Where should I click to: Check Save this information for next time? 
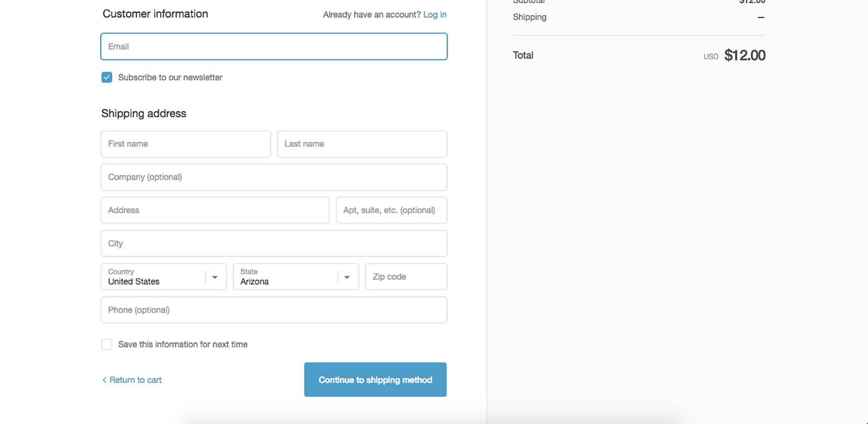(107, 344)
